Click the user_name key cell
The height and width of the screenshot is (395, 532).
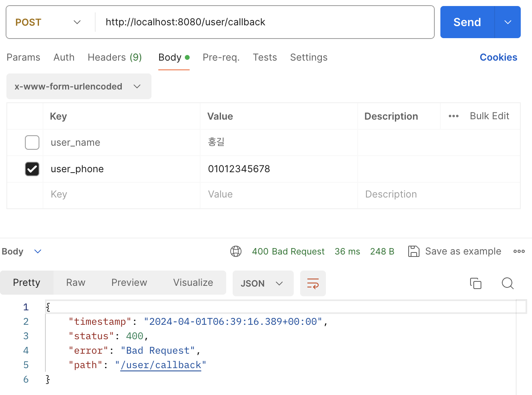click(x=121, y=143)
